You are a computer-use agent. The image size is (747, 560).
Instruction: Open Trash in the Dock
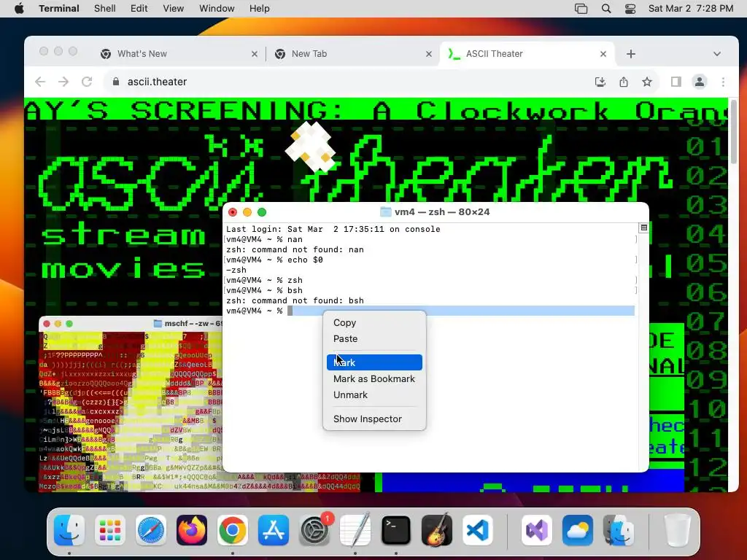pos(677,530)
